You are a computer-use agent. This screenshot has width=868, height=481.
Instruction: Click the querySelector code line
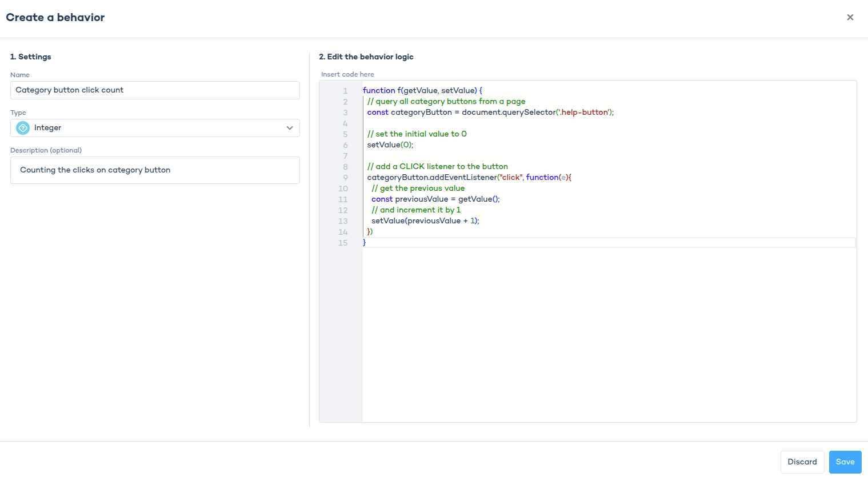490,113
